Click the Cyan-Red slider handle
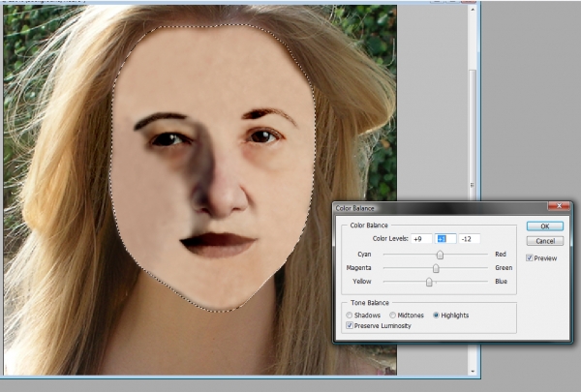The height and width of the screenshot is (392, 581). coord(440,255)
